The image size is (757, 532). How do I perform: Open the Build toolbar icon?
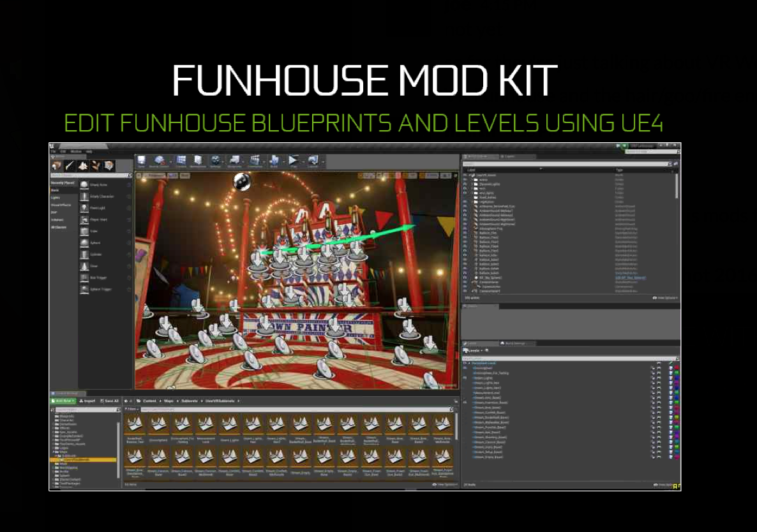tap(274, 161)
